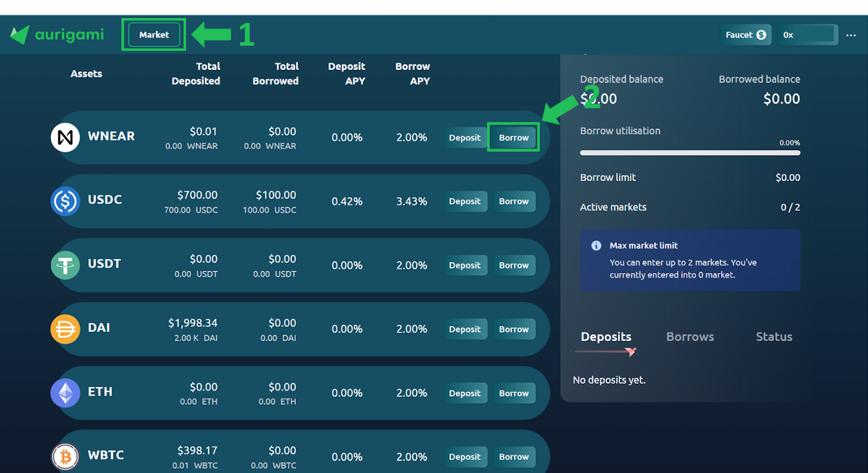Image resolution: width=868 pixels, height=473 pixels.
Task: Deposit DAI
Action: (464, 329)
